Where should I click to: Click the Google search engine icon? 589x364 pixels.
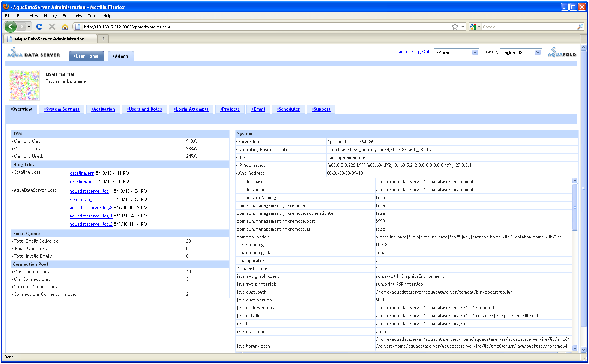[473, 27]
